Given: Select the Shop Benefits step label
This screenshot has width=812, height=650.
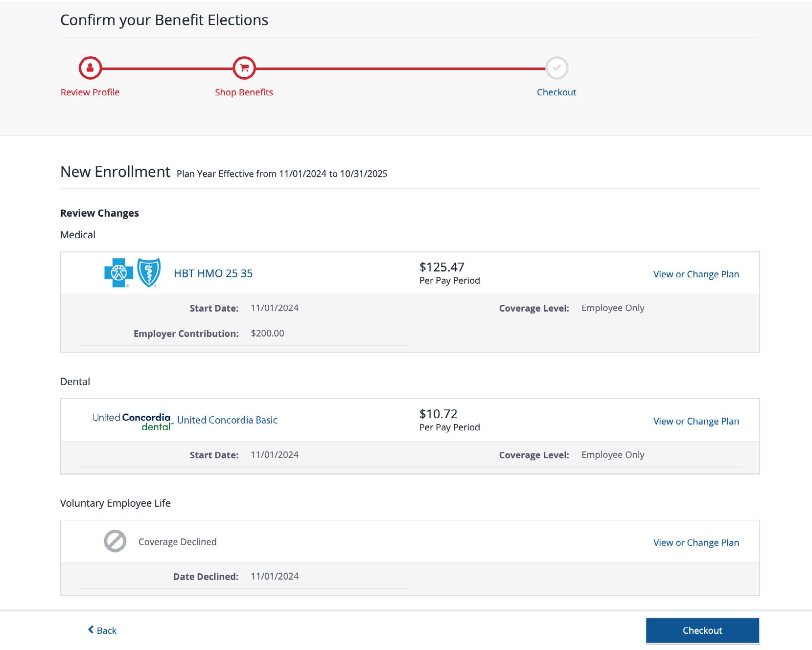Looking at the screenshot, I should pos(244,92).
